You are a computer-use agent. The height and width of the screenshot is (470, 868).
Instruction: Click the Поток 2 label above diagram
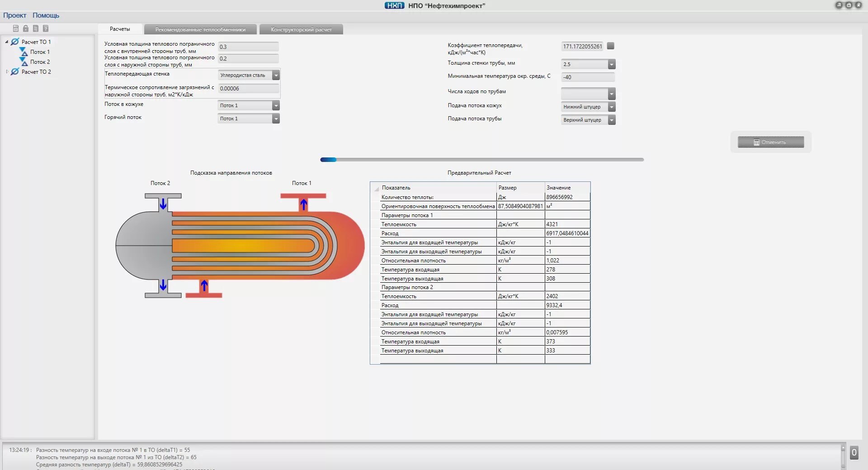coord(160,183)
